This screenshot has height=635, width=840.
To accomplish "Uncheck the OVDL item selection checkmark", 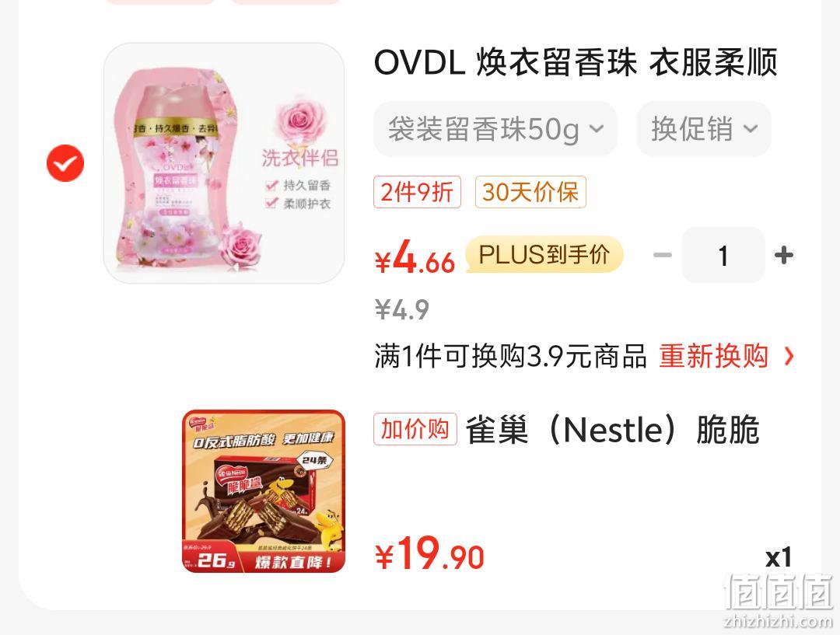I will (x=65, y=162).
